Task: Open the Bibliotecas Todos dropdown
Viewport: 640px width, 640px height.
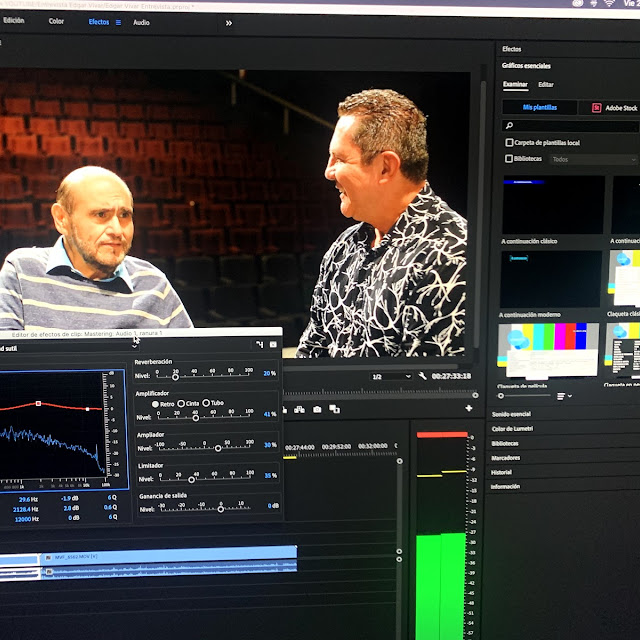Action: pyautogui.click(x=592, y=159)
